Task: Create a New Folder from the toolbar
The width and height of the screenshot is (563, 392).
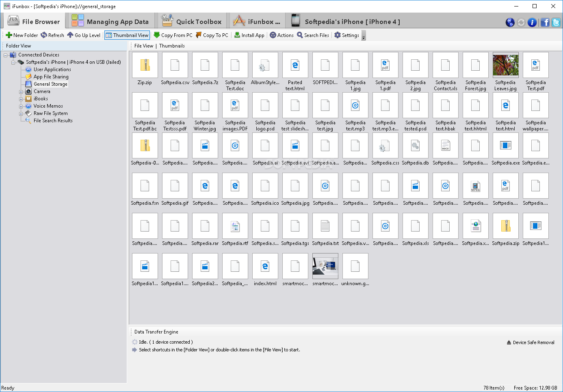Action: pos(22,35)
